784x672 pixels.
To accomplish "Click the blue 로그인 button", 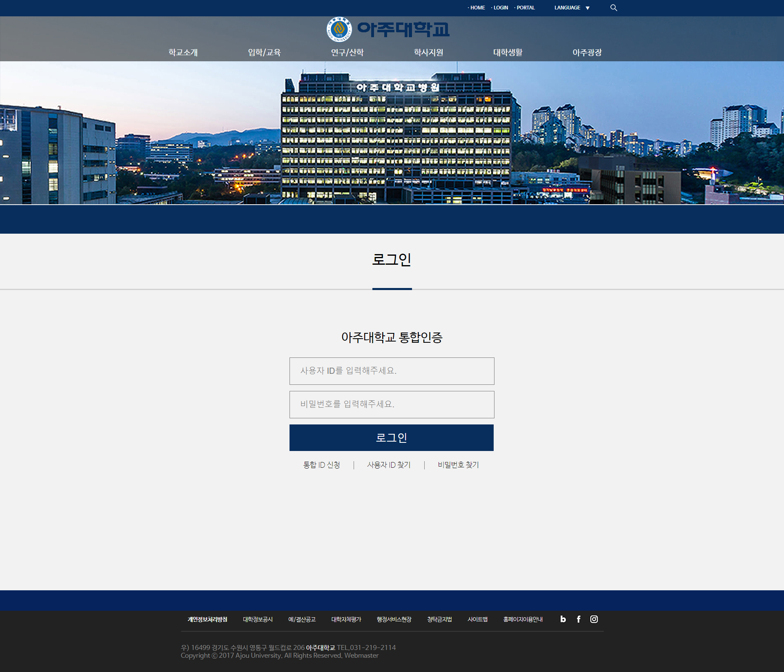I will [x=392, y=438].
